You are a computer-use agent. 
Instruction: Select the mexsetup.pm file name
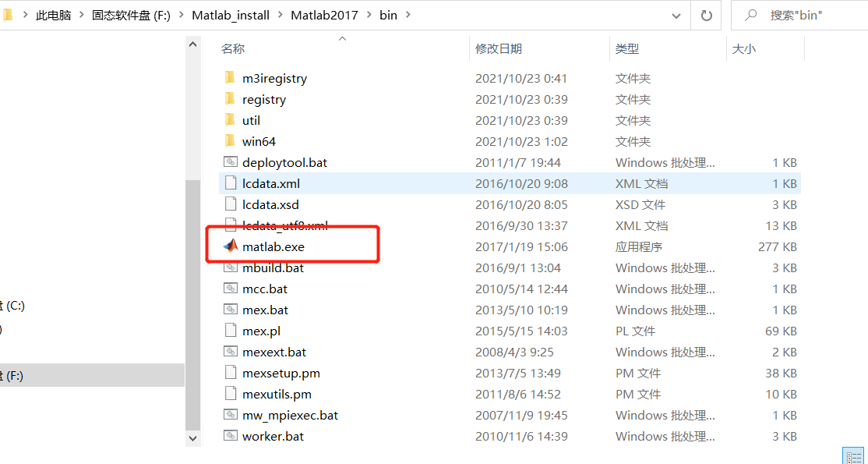point(281,374)
